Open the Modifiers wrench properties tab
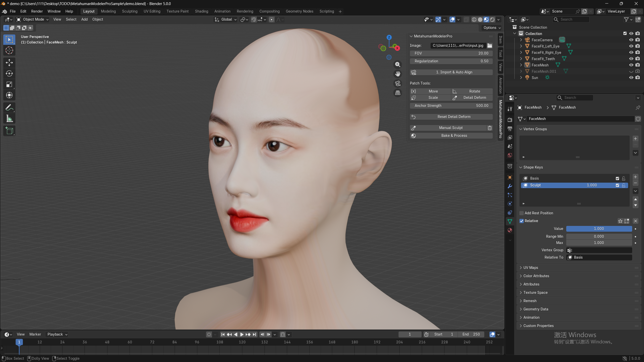The image size is (644, 362). click(x=510, y=186)
